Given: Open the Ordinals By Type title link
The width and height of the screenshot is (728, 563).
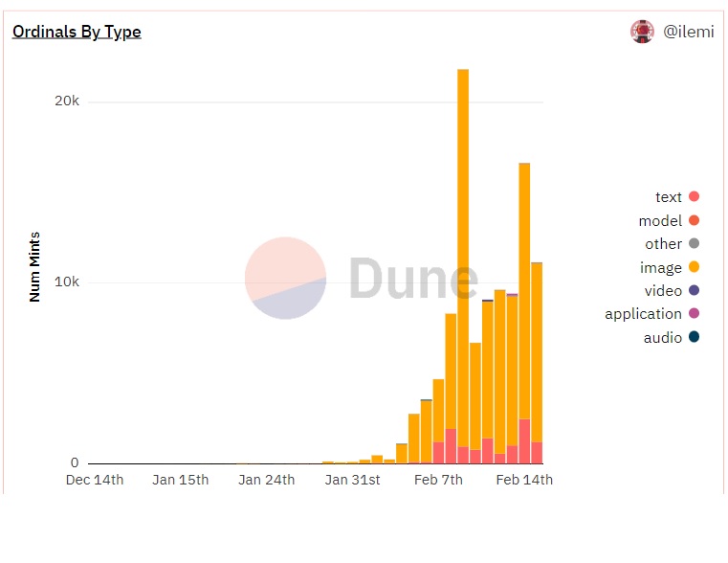Looking at the screenshot, I should click(77, 32).
